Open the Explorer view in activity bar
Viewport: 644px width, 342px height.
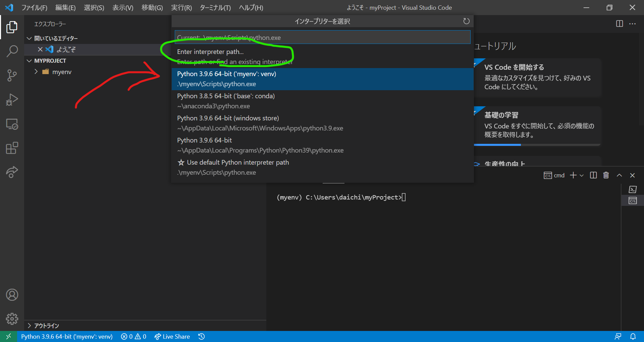12,27
